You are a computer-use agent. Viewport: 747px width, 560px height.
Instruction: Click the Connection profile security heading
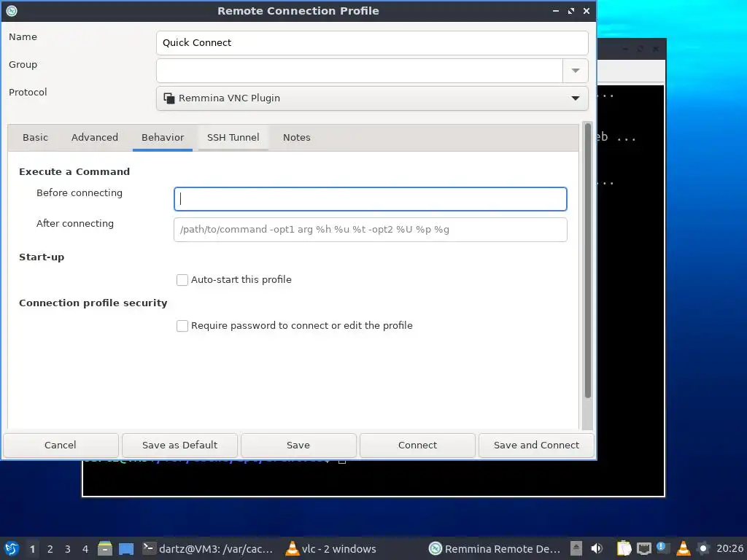click(x=93, y=303)
